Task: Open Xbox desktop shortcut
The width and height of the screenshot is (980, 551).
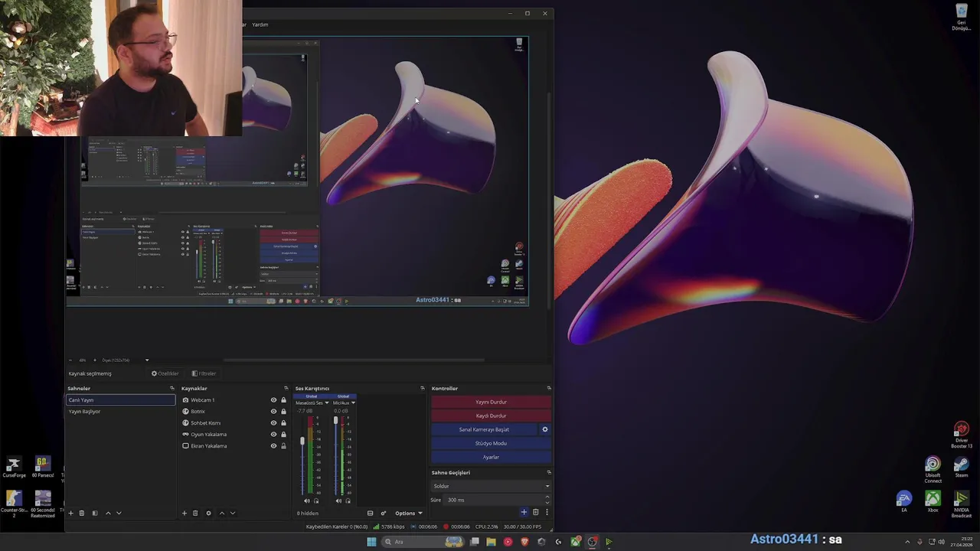Action: pyautogui.click(x=933, y=502)
